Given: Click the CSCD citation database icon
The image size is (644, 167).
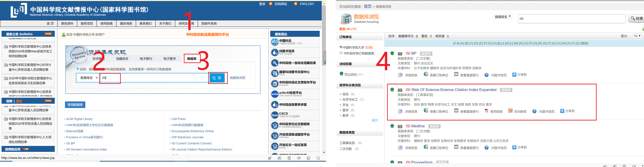Looking at the screenshot, I should [275, 115].
